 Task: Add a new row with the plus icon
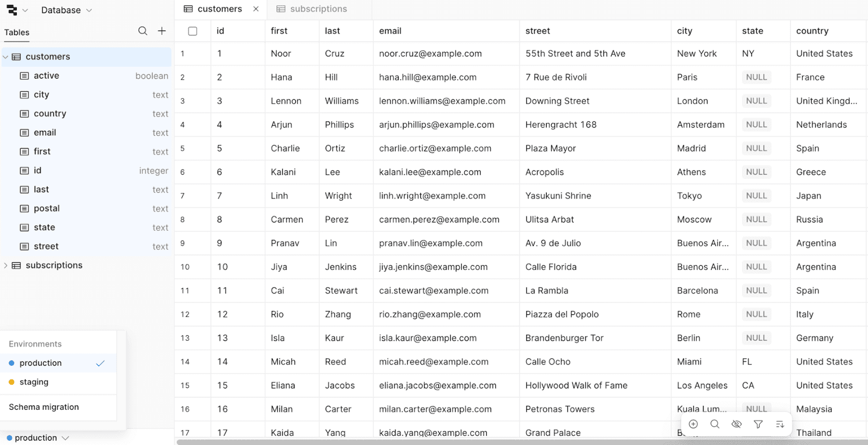click(693, 424)
